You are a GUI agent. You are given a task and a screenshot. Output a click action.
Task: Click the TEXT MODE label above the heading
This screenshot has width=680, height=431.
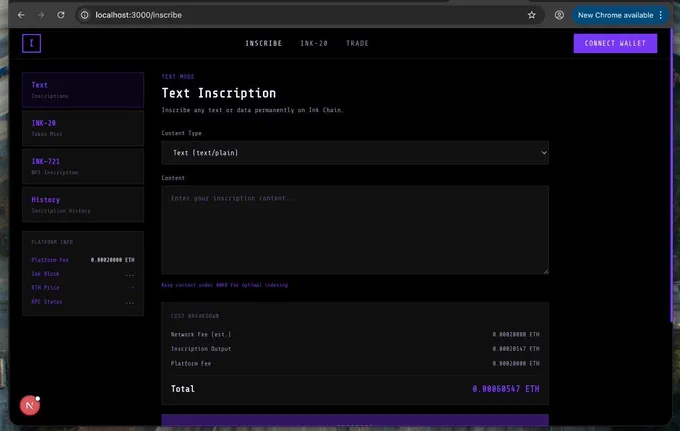pyautogui.click(x=178, y=77)
